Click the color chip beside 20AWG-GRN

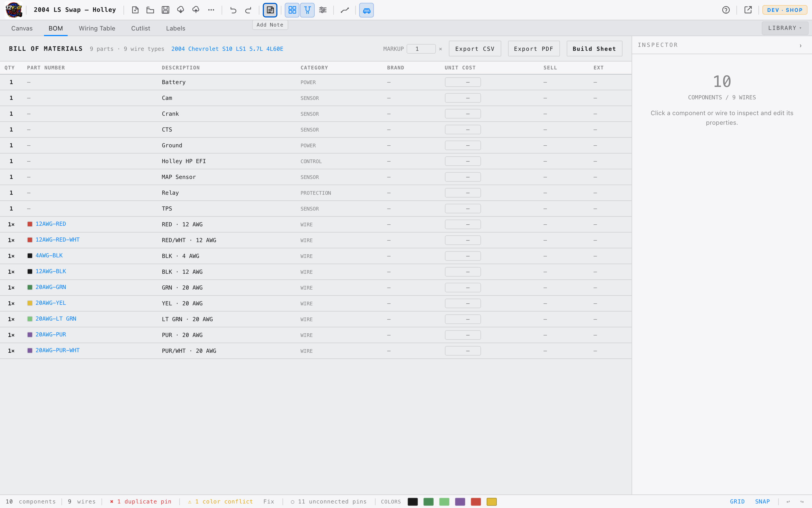coord(30,287)
